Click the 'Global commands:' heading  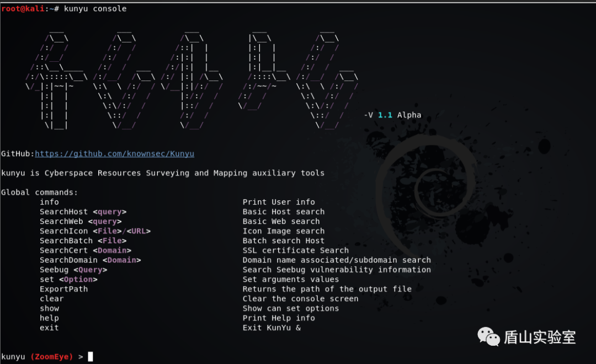click(39, 192)
